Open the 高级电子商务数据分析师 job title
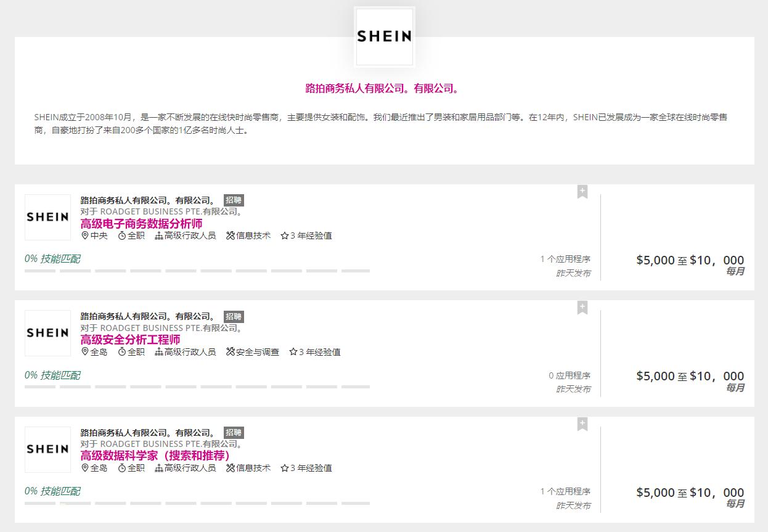 click(141, 224)
